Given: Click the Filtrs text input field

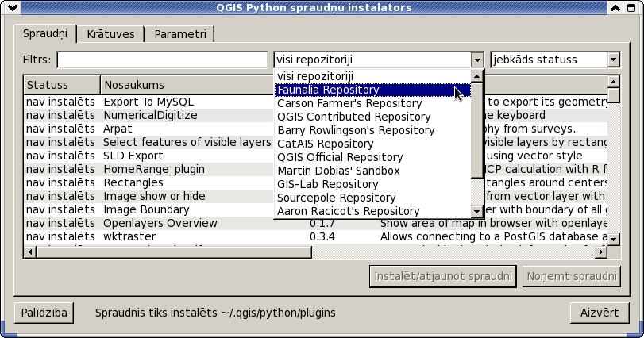Looking at the screenshot, I should (x=162, y=60).
